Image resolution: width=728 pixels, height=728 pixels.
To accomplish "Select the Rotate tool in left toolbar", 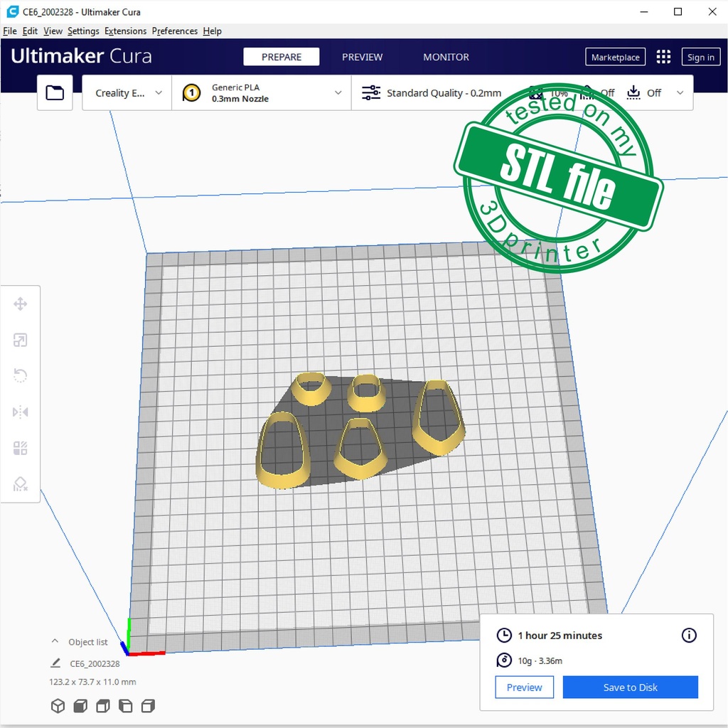I will [21, 376].
